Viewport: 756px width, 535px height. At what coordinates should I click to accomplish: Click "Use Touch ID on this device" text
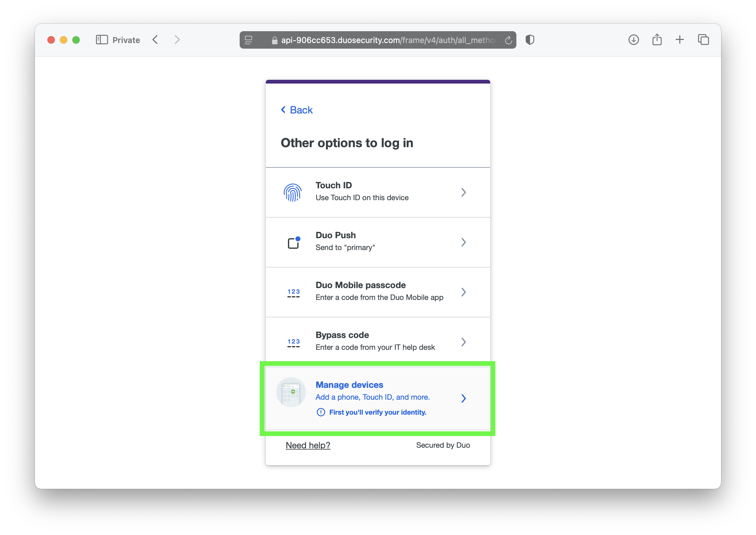point(362,198)
